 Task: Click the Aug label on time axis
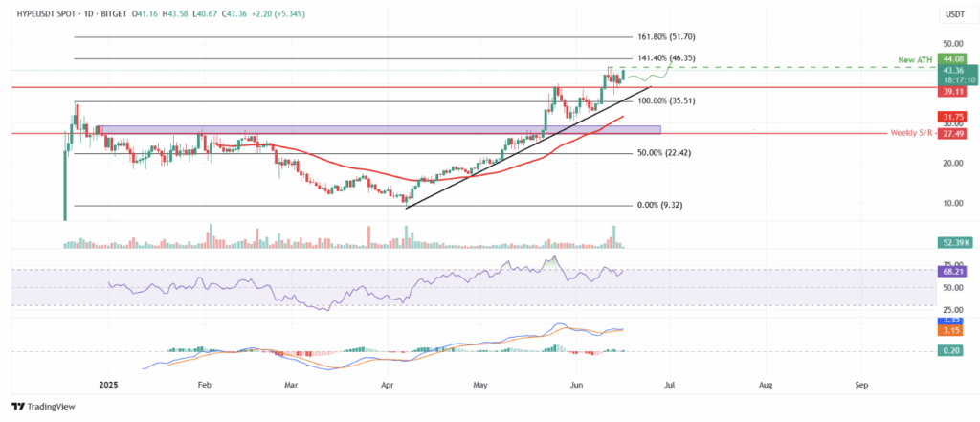point(765,386)
